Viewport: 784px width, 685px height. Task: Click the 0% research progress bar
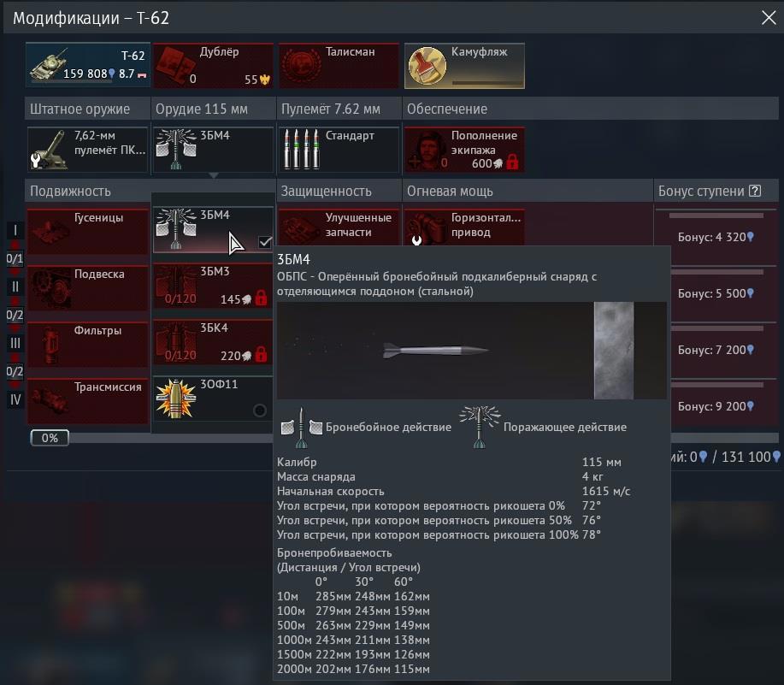coord(50,438)
